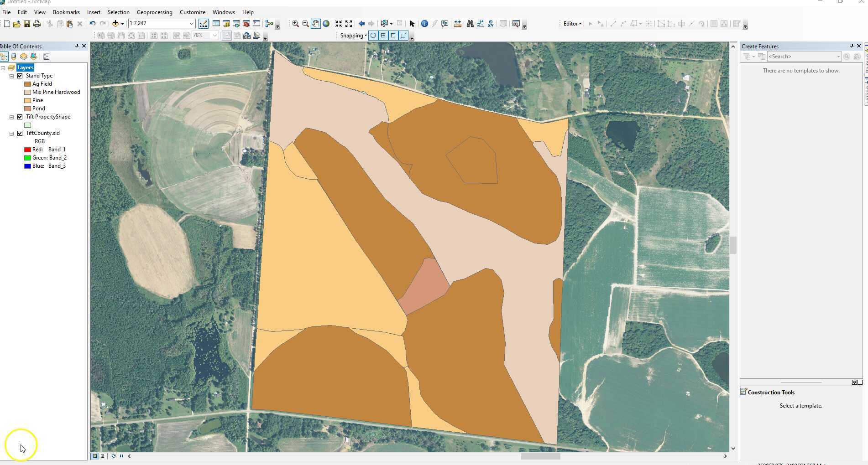Open the Measure tool
The height and width of the screenshot is (465, 868).
pos(457,24)
